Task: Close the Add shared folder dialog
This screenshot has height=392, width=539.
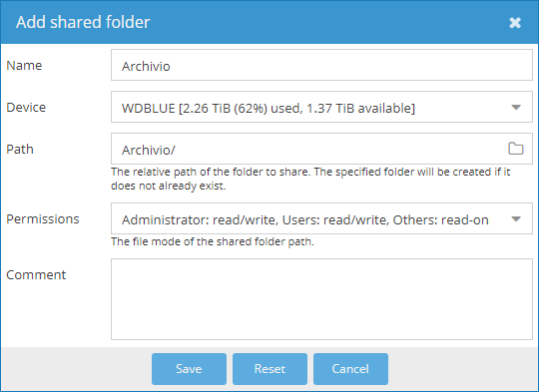Action: coord(515,23)
